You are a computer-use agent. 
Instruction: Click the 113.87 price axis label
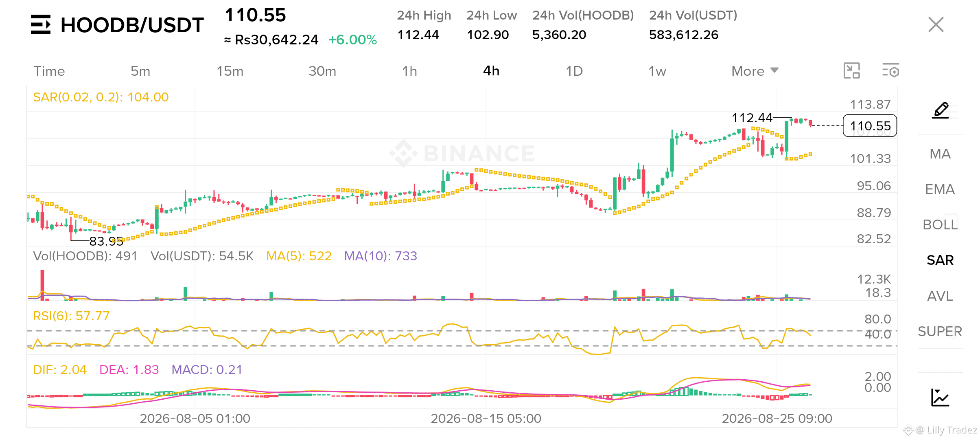coord(870,104)
